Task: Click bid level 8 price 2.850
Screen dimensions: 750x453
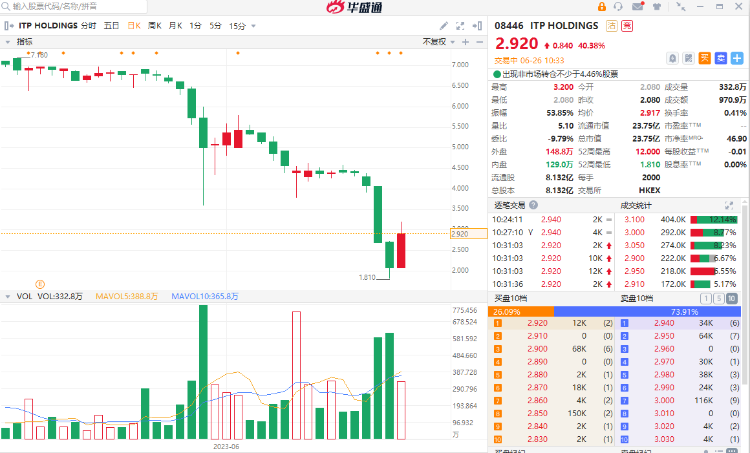Action: pos(537,413)
